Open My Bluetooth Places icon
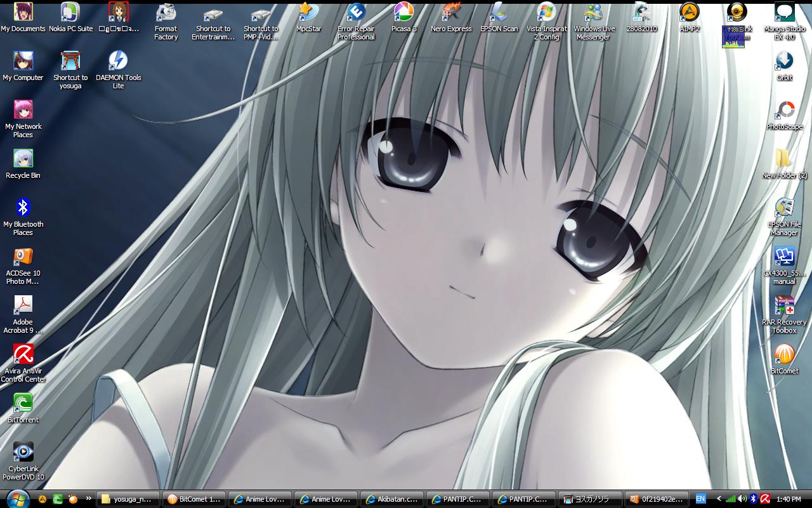 point(23,217)
